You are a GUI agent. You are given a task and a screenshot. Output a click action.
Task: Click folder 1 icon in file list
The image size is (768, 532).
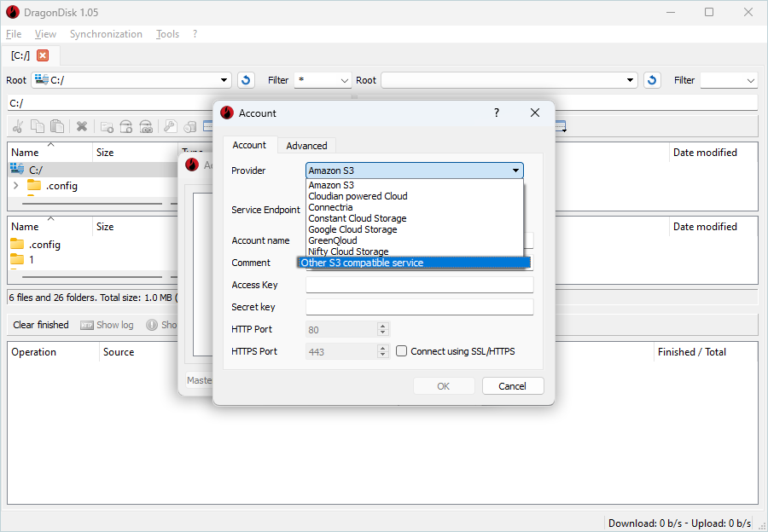click(x=17, y=259)
